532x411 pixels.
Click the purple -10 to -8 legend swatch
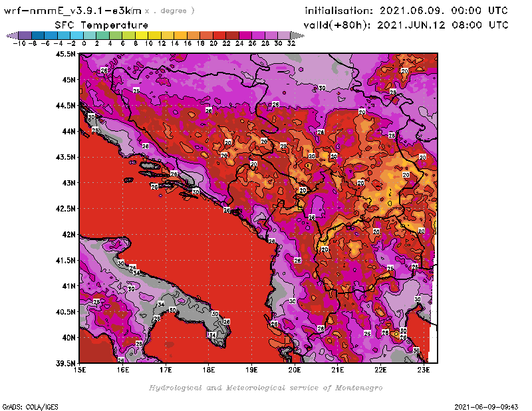(25, 35)
